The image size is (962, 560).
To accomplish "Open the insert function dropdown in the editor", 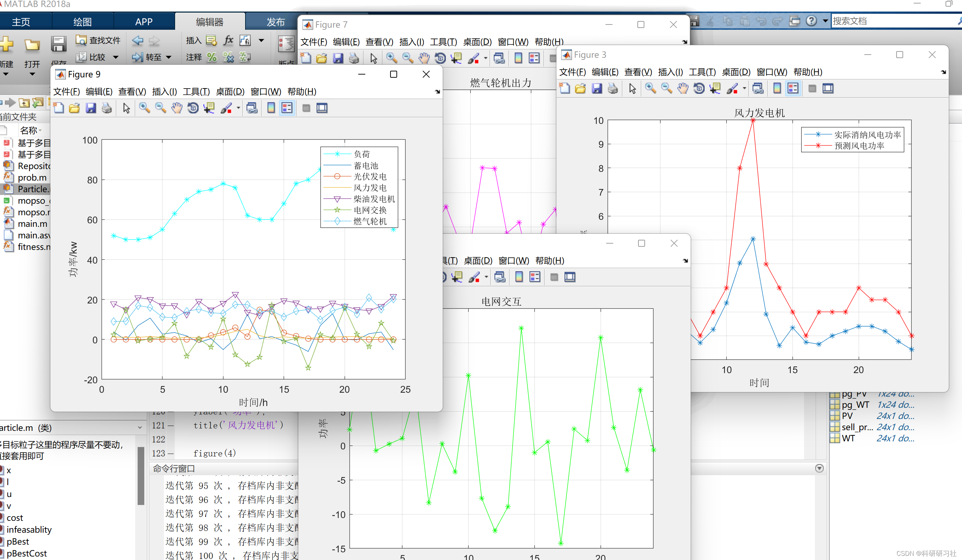I will 261,41.
